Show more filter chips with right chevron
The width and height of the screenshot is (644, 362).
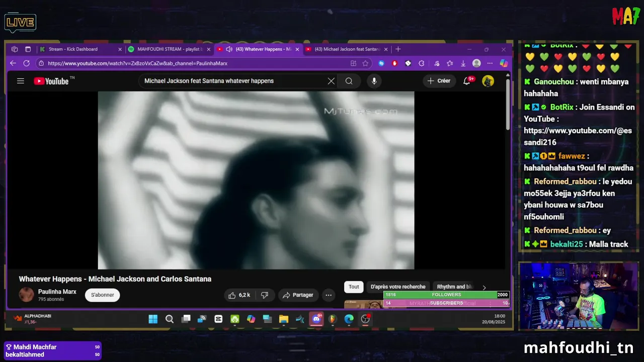click(484, 287)
